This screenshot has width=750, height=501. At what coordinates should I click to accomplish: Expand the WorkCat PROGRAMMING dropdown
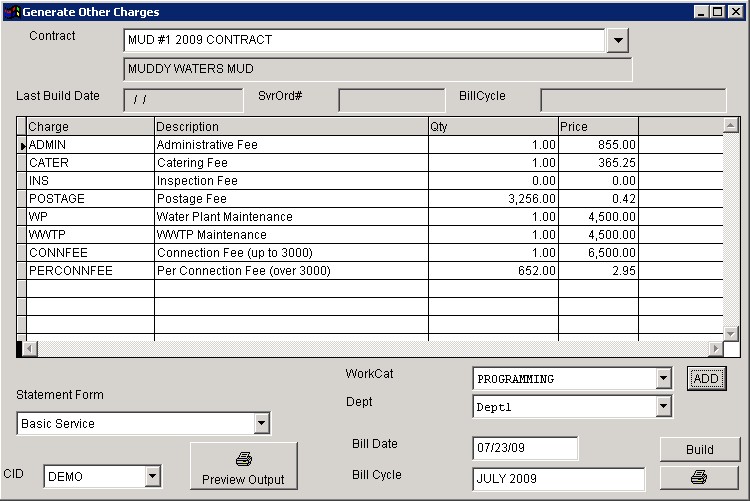point(662,379)
